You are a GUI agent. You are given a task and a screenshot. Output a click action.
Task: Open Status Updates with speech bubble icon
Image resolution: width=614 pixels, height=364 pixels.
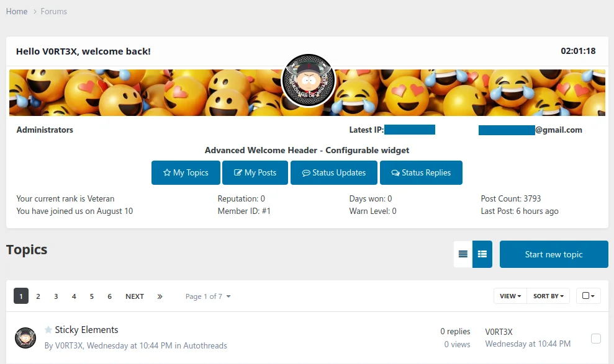coord(333,173)
